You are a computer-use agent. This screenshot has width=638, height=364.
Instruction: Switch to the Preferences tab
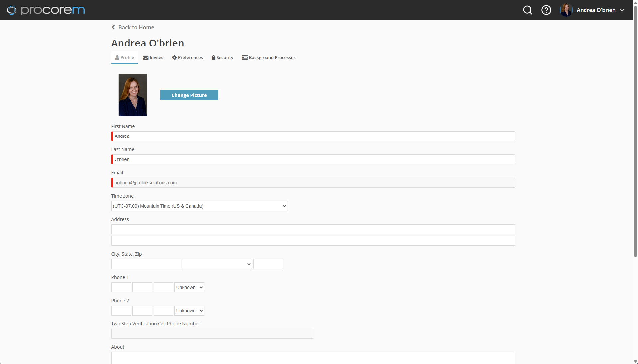(187, 57)
